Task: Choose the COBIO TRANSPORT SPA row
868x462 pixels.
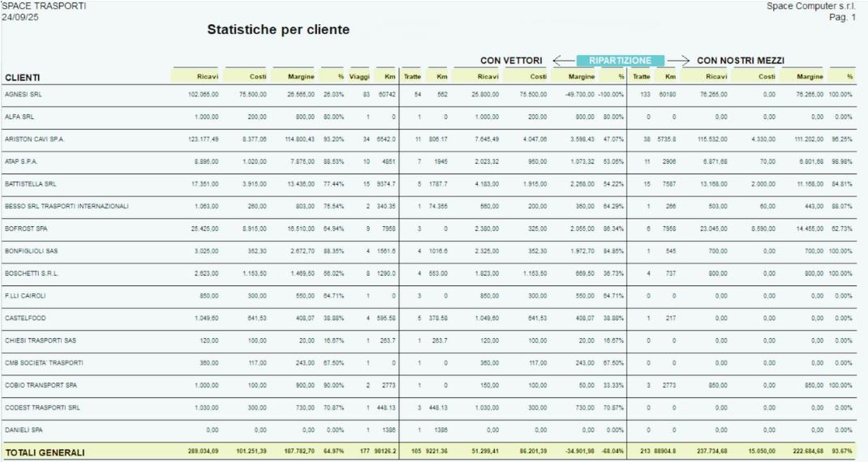Action: (41, 386)
